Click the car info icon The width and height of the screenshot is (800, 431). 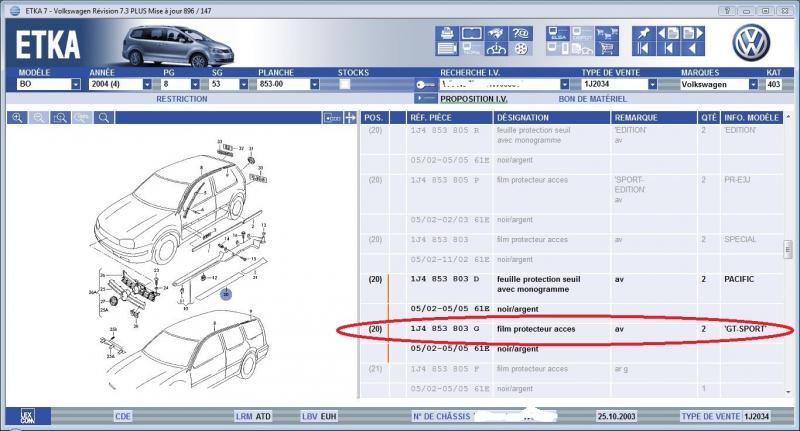click(496, 49)
